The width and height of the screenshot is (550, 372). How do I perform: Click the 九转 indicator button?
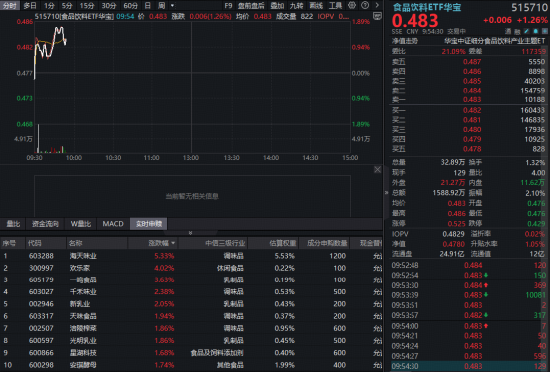click(296, 6)
